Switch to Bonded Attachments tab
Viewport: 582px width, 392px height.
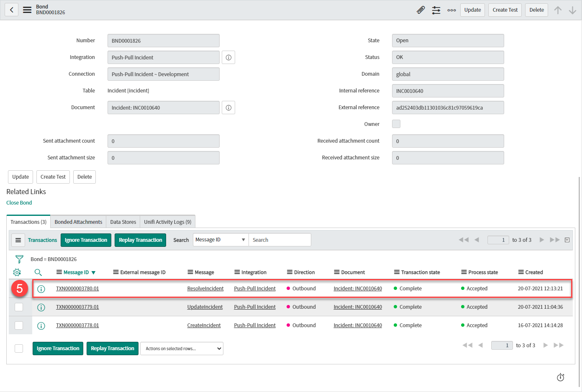(x=78, y=222)
